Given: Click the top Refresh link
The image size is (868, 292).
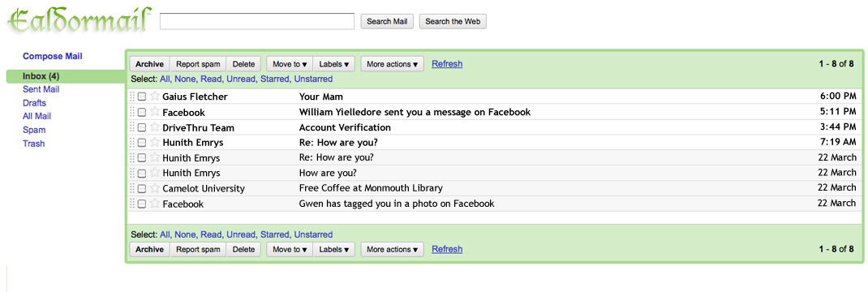Looking at the screenshot, I should tap(447, 63).
